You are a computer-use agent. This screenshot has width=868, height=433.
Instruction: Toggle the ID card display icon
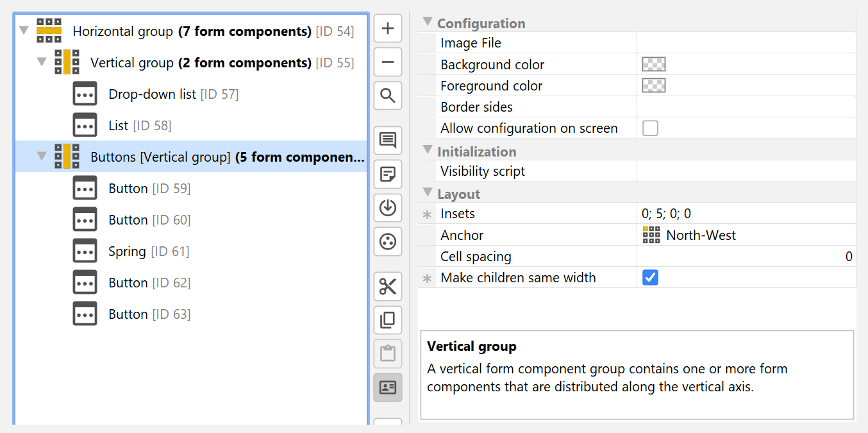[388, 387]
